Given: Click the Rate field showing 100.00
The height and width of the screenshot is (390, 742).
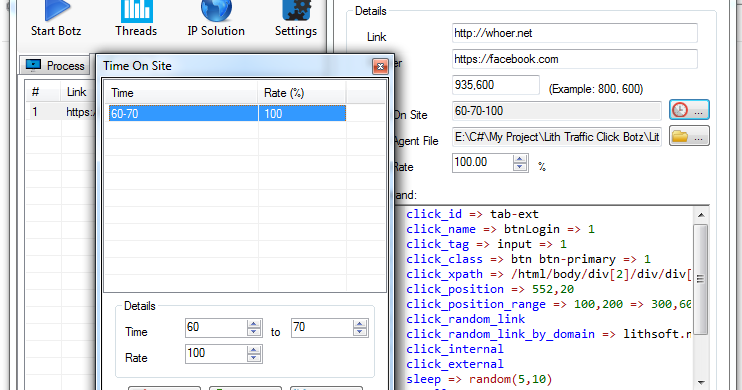Looking at the screenshot, I should tap(483, 162).
